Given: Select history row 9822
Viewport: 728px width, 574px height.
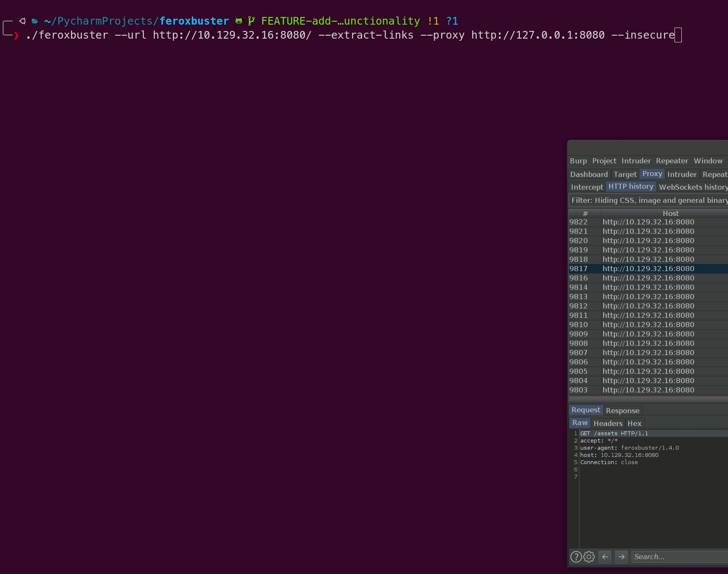Looking at the screenshot, I should (x=648, y=222).
